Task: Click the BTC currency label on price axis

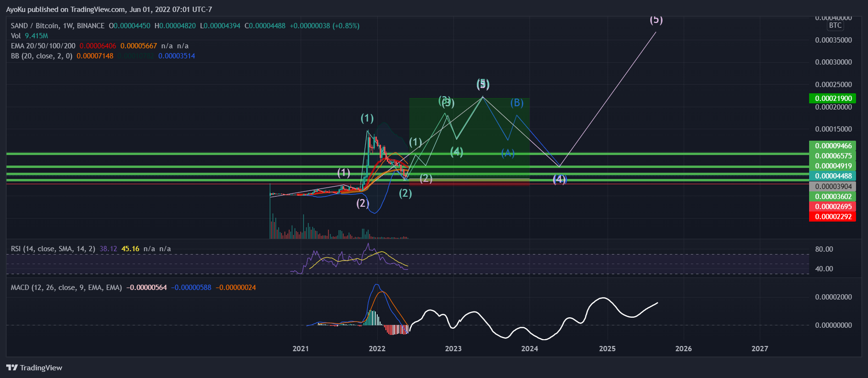Action: tap(835, 25)
